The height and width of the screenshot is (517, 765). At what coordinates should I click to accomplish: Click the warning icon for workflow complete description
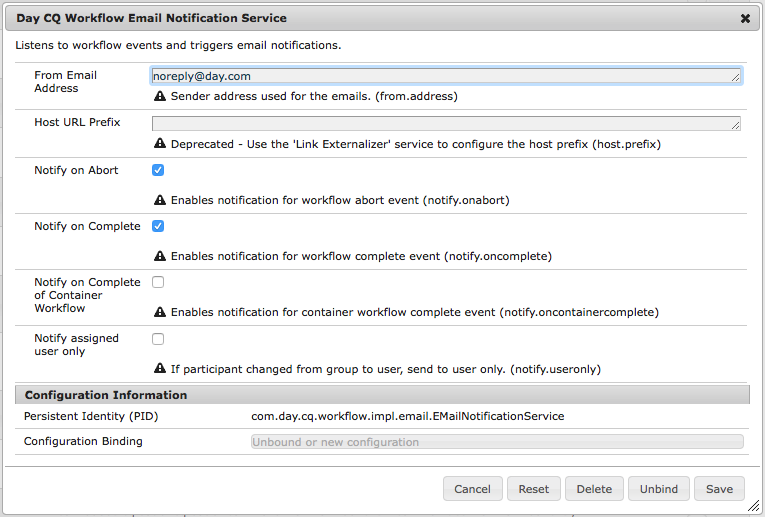pos(159,256)
